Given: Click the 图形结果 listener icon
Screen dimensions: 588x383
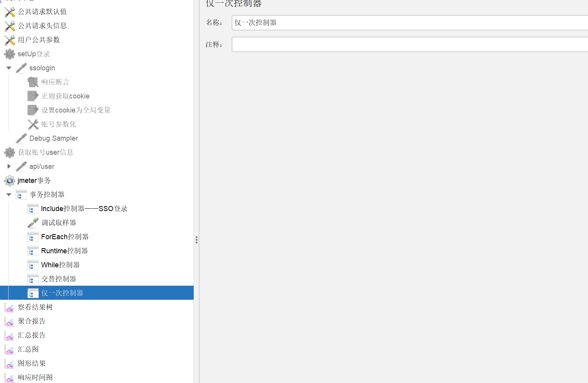Looking at the screenshot, I should [x=10, y=364].
